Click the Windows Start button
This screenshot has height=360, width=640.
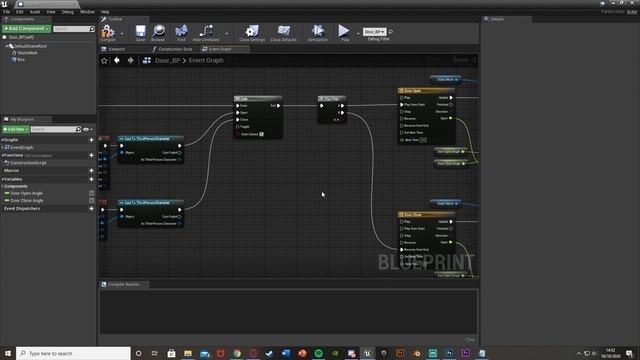pyautogui.click(x=8, y=353)
